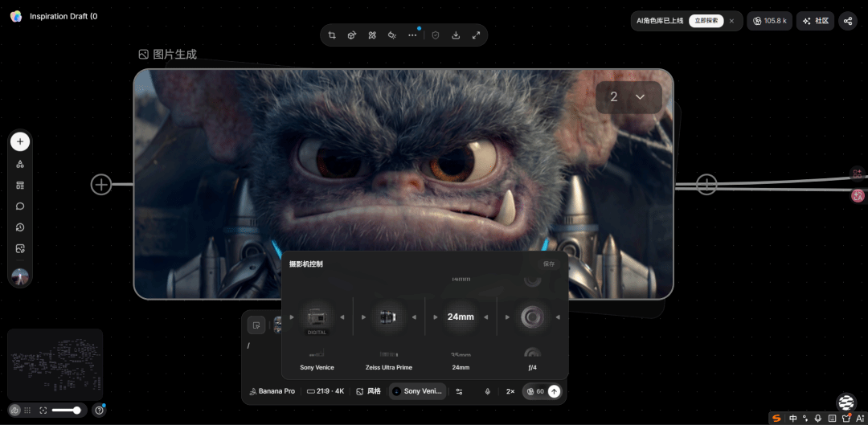Open the three-dots more options menu
This screenshot has height=425, width=868.
click(412, 35)
